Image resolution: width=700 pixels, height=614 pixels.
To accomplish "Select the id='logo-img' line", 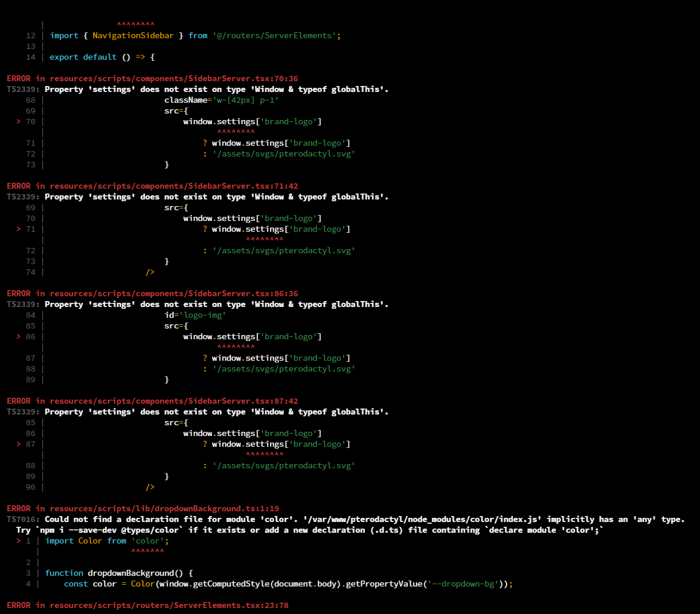I will click(x=195, y=315).
